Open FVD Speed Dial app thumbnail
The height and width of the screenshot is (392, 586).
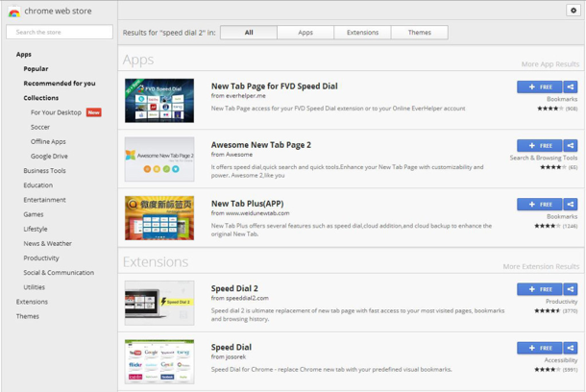tap(159, 101)
